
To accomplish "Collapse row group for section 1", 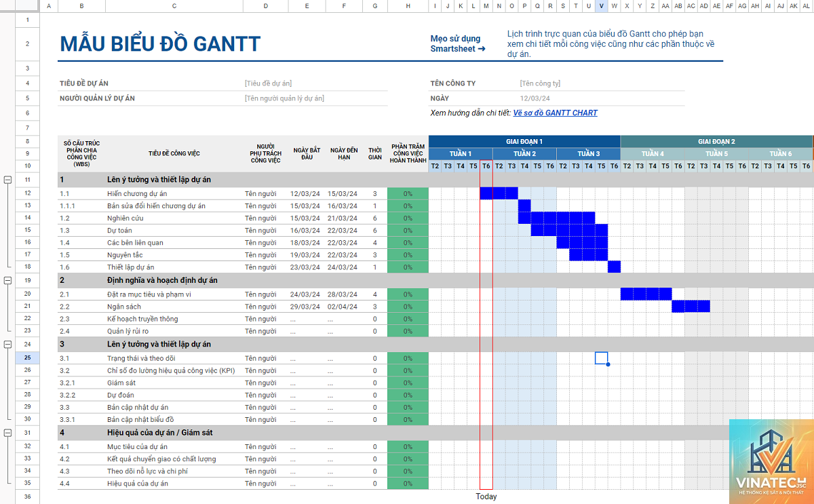I will pyautogui.click(x=7, y=180).
